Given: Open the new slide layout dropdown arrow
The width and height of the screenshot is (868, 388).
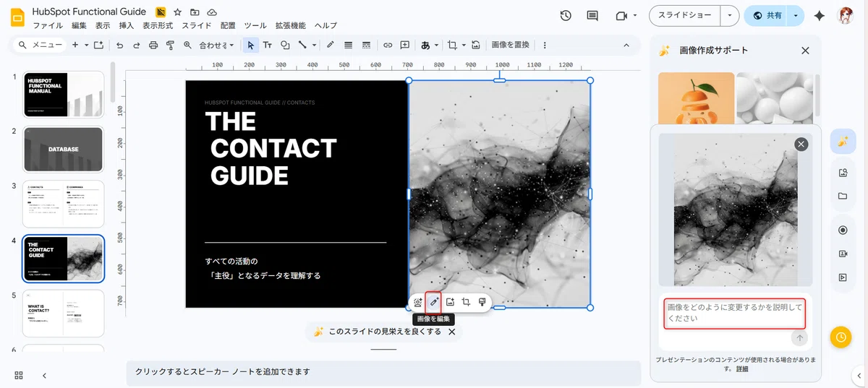Looking at the screenshot, I should (x=86, y=45).
